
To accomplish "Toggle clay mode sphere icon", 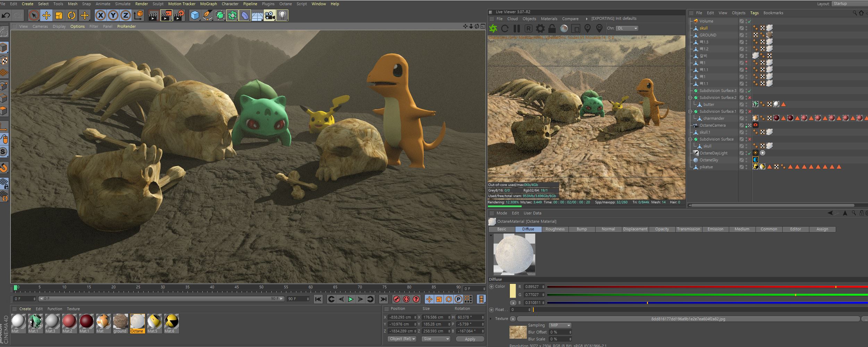I will coord(564,28).
